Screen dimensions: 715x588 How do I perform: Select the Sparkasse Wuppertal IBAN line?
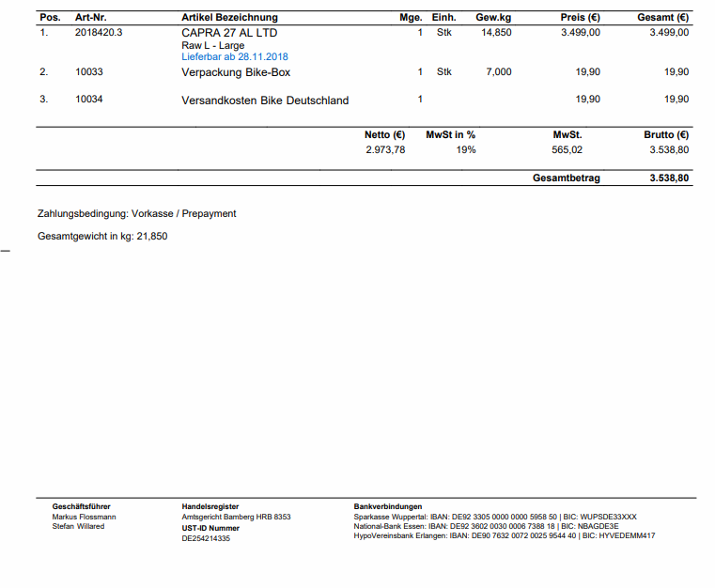click(x=495, y=517)
